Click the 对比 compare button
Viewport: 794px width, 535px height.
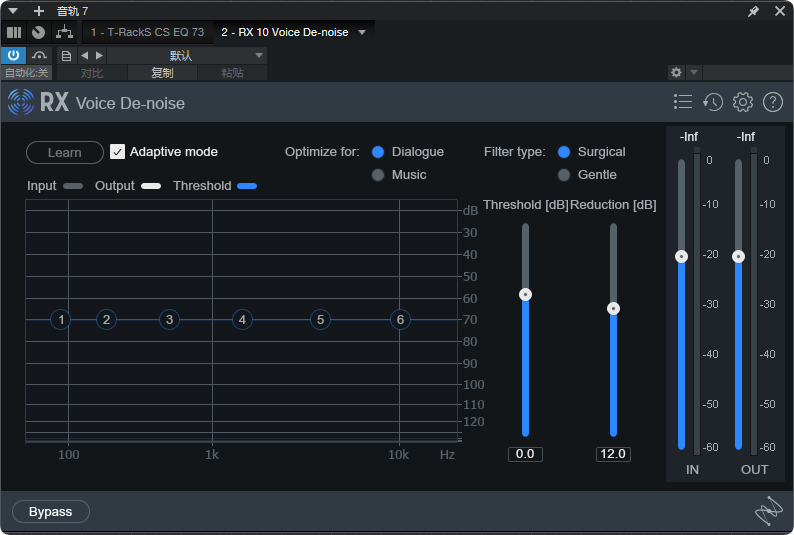(92, 73)
